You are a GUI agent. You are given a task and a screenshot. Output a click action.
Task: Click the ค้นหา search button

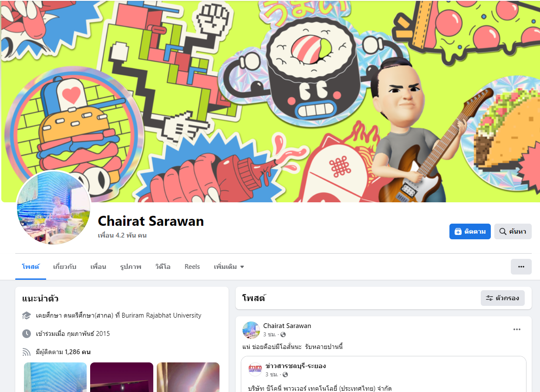(513, 231)
